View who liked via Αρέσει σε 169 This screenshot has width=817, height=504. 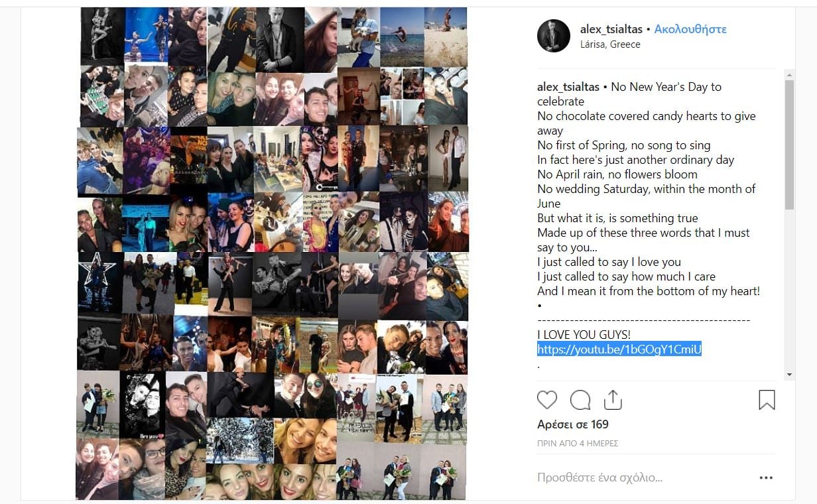573,424
